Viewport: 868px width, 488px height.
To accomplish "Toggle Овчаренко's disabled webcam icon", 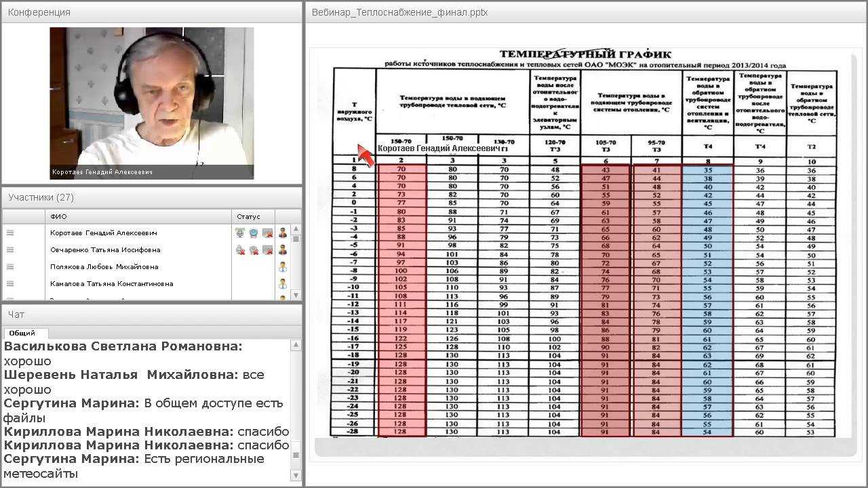I will pos(254,250).
